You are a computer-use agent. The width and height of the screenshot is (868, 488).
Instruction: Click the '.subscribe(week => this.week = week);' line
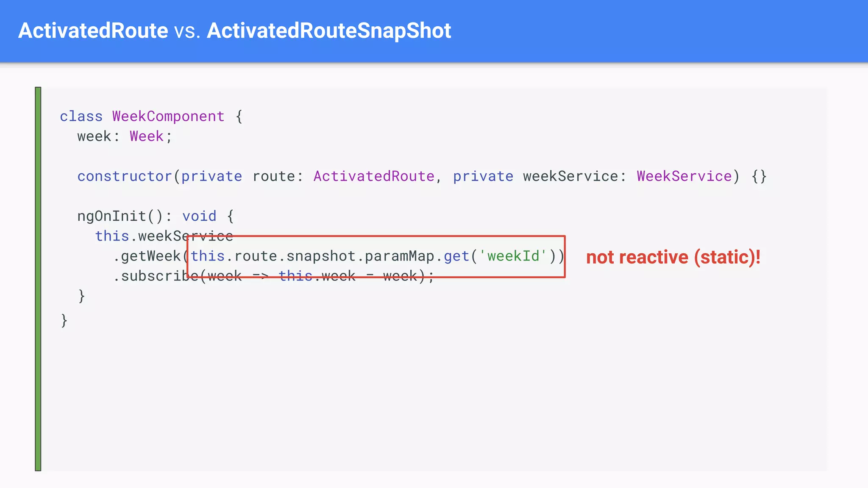pos(274,276)
